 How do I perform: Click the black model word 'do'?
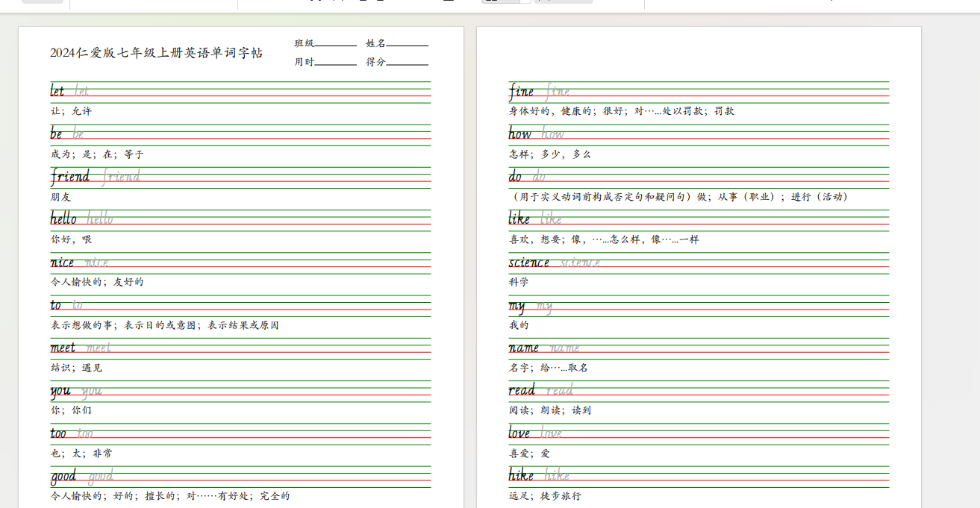point(516,177)
